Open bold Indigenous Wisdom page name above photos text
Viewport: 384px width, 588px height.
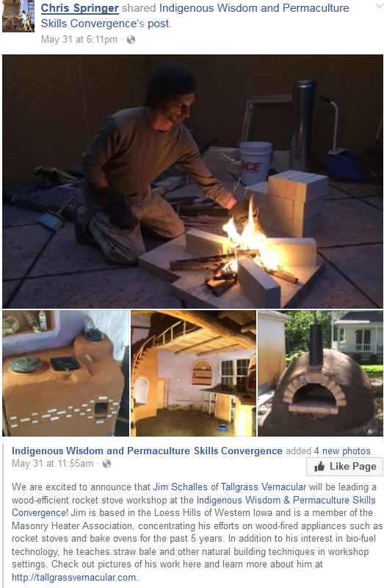[x=147, y=451]
